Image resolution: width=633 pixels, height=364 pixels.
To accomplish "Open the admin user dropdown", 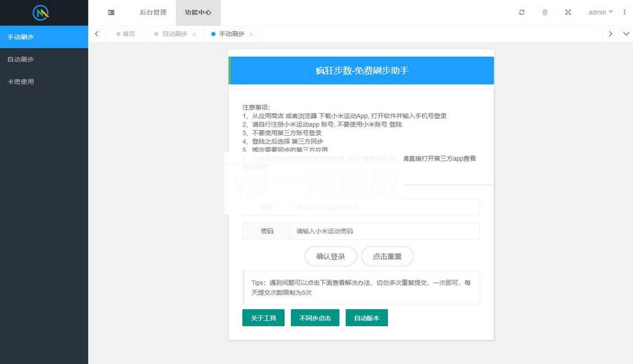I will (x=600, y=13).
